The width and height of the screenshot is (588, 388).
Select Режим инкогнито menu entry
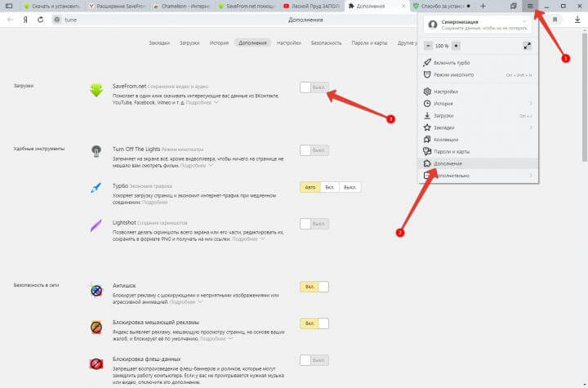pos(478,74)
